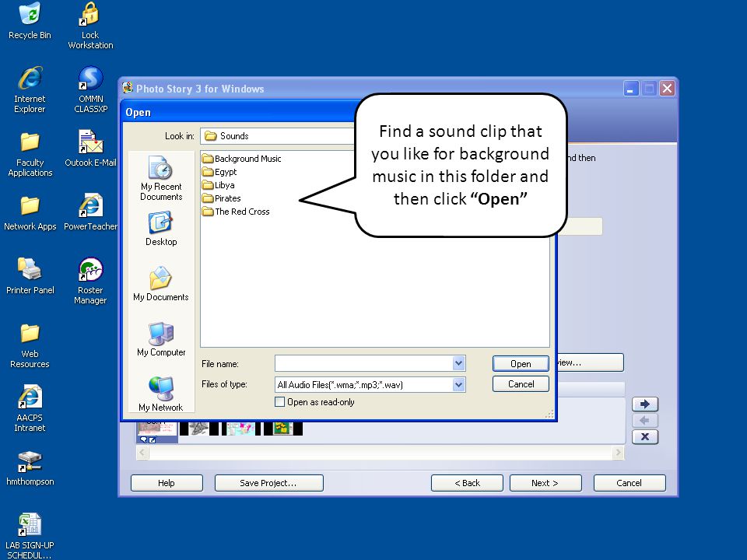The image size is (747, 560).
Task: Click the Lock Workstation desktop icon
Action: pyautogui.click(x=90, y=26)
